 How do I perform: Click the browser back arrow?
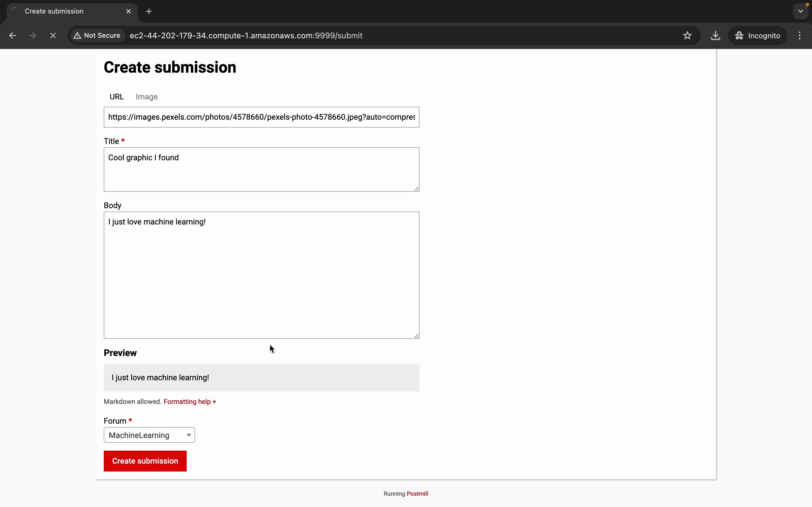pos(12,35)
